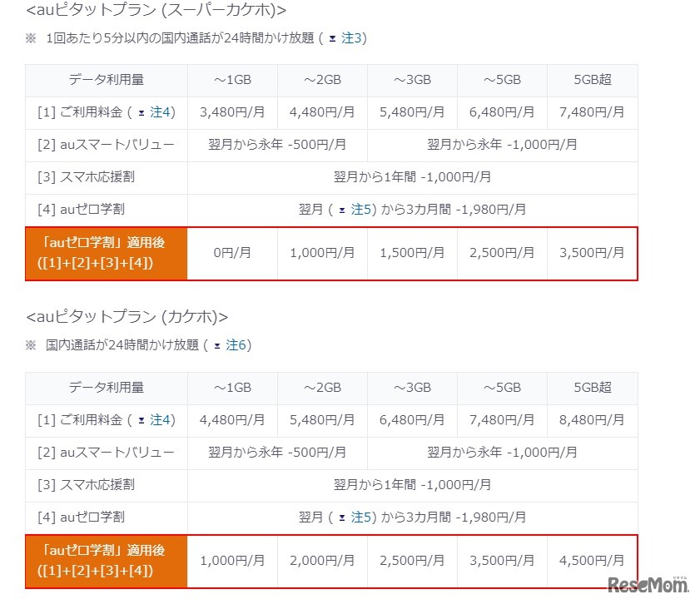Click the 注4 link in the カケホ table
The image size is (700, 604).
[159, 420]
